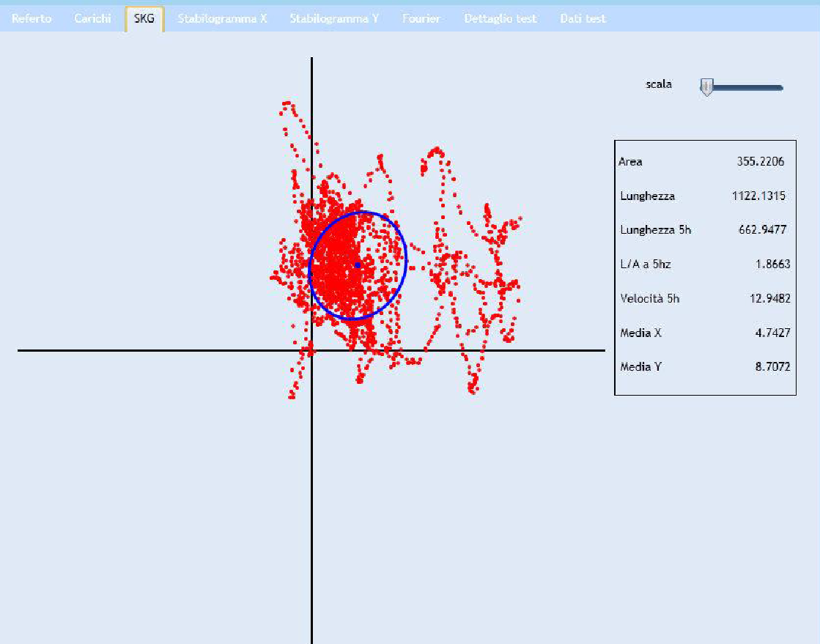
Task: Select the Media Y value 8.7072
Action: [x=773, y=366]
